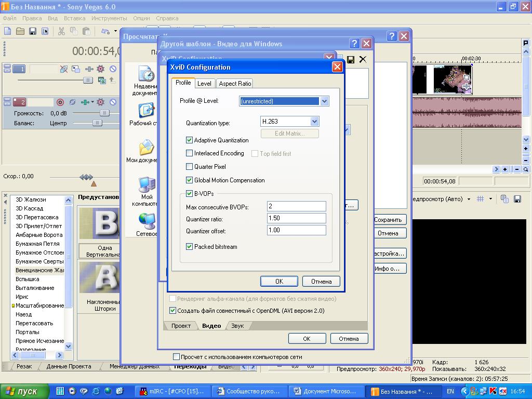The height and width of the screenshot is (399, 532).
Task: Toggle Global Motion Compensation checkbox
Action: [x=189, y=180]
